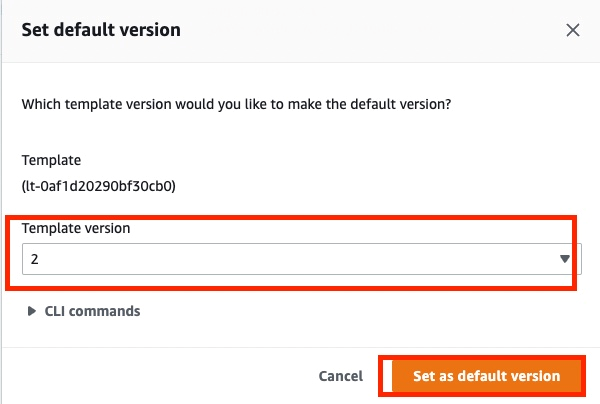Click the dialog header bar area
The width and height of the screenshot is (600, 404).
click(350, 30)
